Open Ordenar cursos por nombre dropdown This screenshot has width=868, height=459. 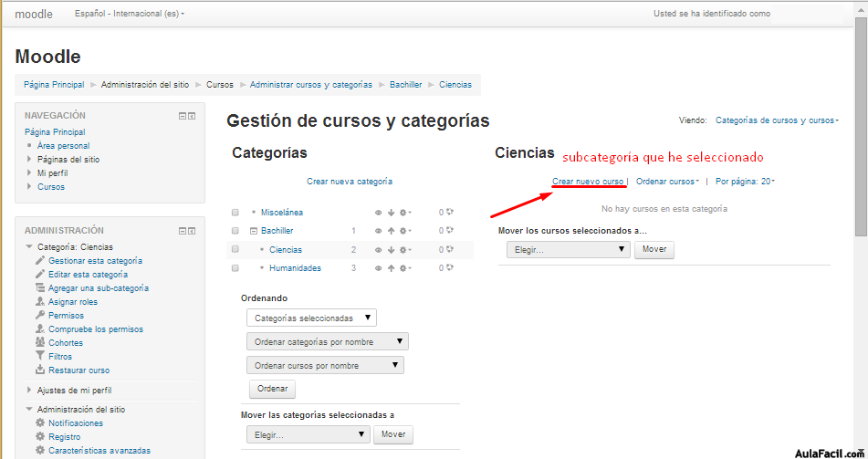click(x=326, y=365)
